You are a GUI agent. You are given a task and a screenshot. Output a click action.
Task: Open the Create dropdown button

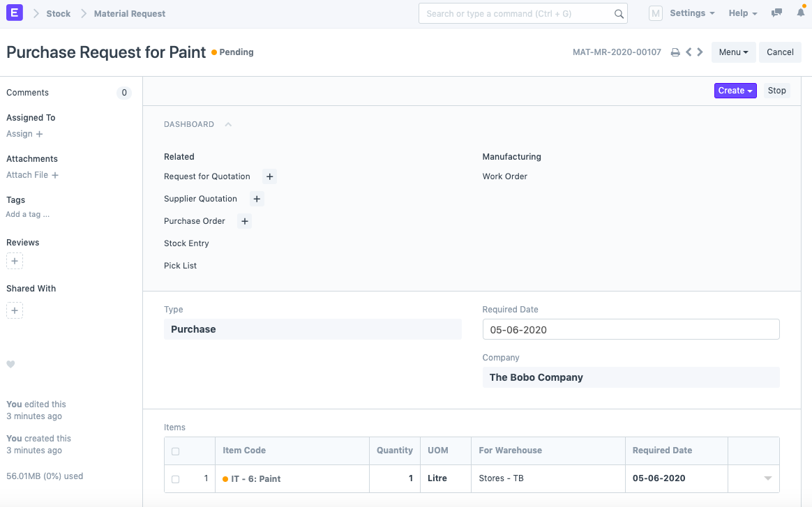pyautogui.click(x=735, y=91)
